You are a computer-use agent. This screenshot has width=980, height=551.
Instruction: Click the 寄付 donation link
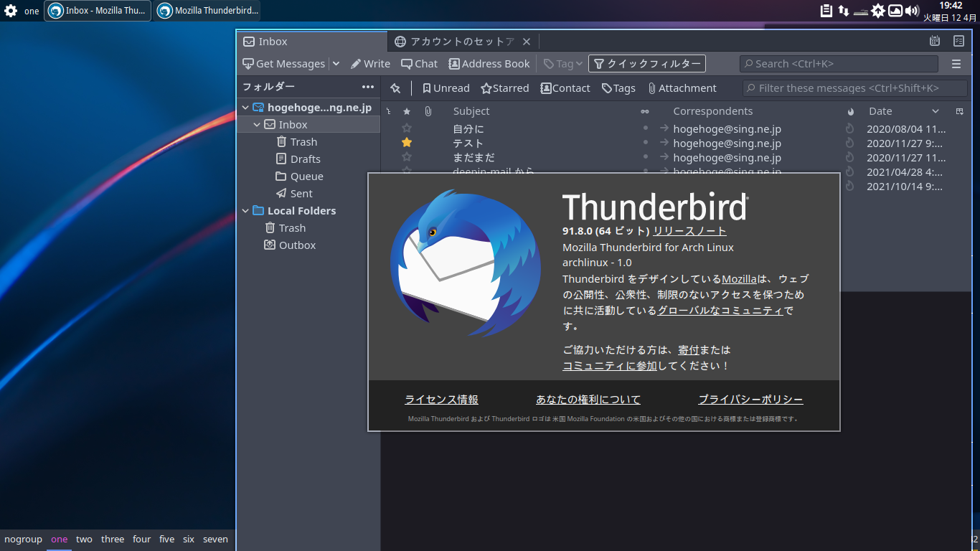[689, 350]
